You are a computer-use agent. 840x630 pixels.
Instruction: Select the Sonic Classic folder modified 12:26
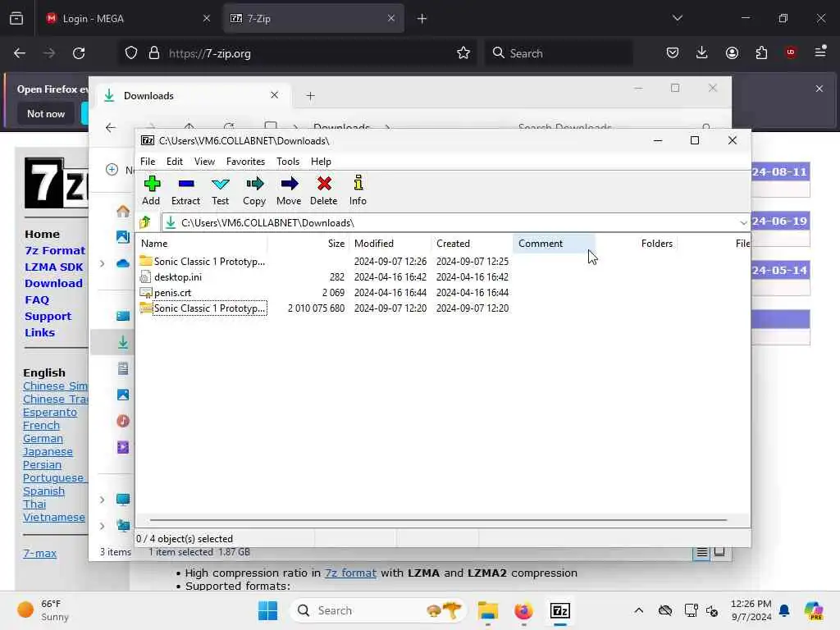323,262
